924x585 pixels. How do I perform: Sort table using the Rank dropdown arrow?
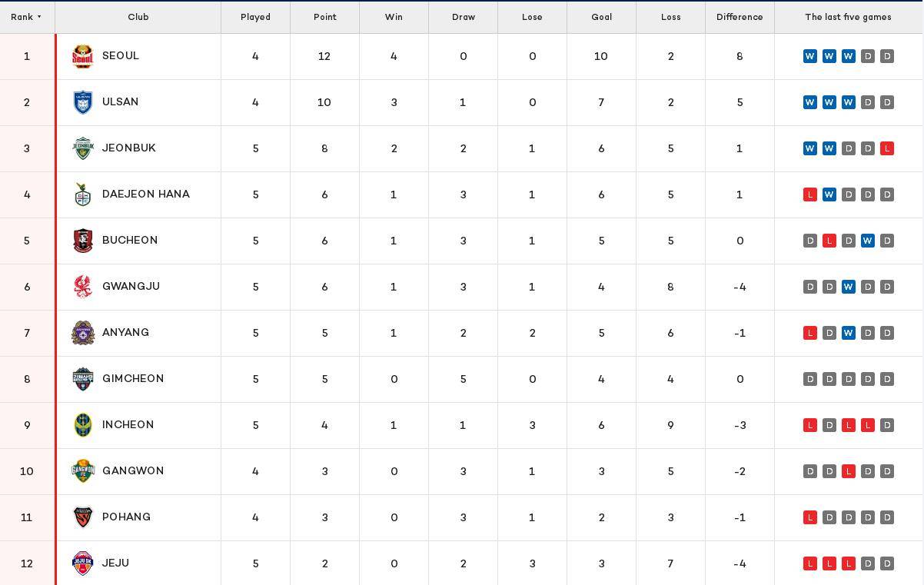point(39,17)
